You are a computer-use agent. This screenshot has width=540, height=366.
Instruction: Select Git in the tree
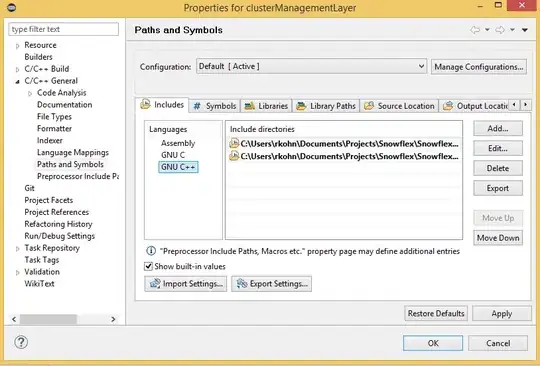[29, 188]
